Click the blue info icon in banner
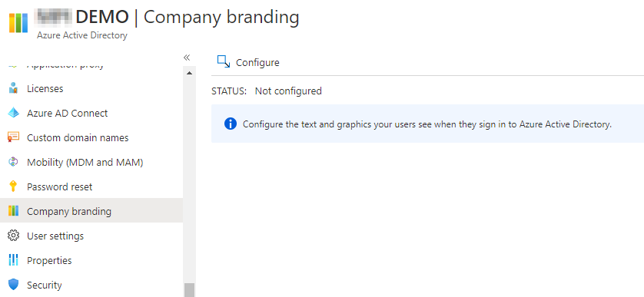644x297 pixels. click(231, 124)
